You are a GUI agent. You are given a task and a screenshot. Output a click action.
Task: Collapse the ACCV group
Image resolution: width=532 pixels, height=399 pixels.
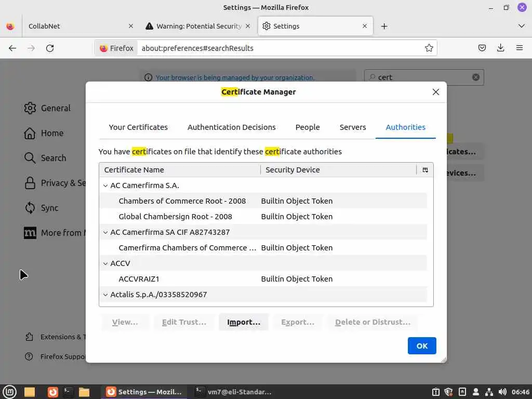tap(105, 263)
